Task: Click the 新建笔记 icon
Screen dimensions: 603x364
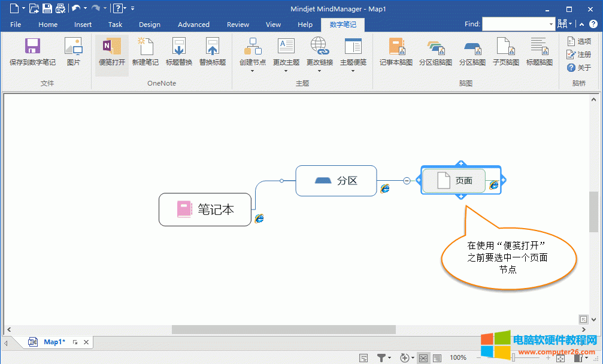Action: [145, 54]
